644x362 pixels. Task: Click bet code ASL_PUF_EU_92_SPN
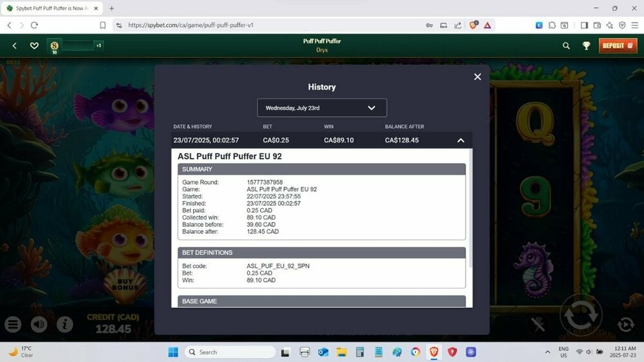click(x=278, y=266)
